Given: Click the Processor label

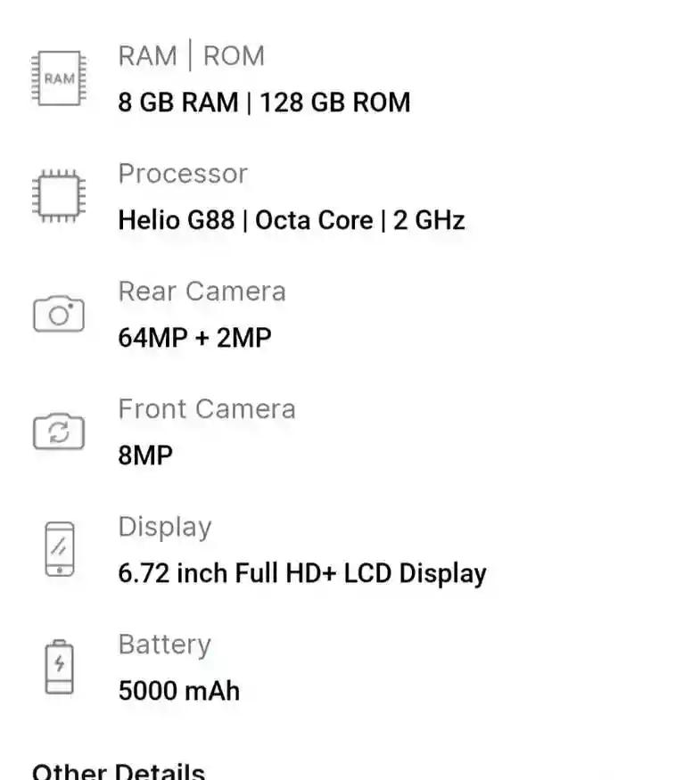Looking at the screenshot, I should pos(183,174).
